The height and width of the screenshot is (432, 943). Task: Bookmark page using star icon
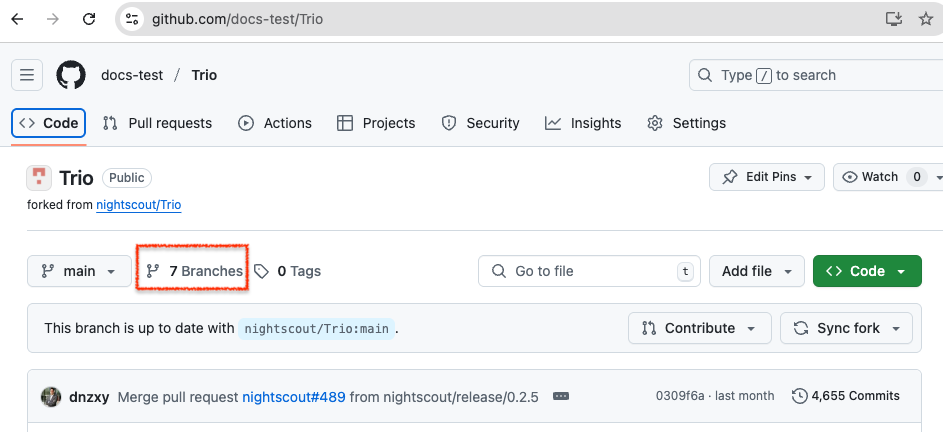coord(925,19)
